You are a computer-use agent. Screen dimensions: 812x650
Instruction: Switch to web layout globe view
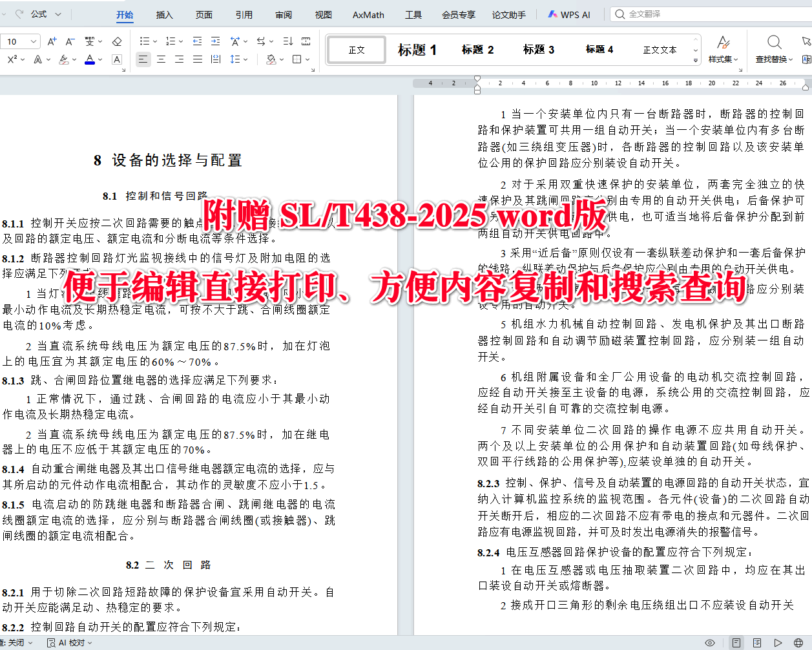coord(798,643)
